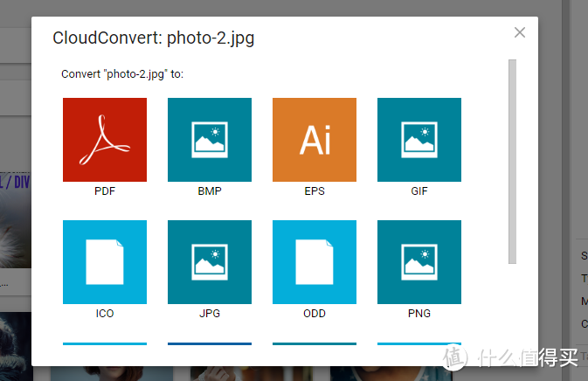Click the GIF label text
588x381 pixels.
419,191
